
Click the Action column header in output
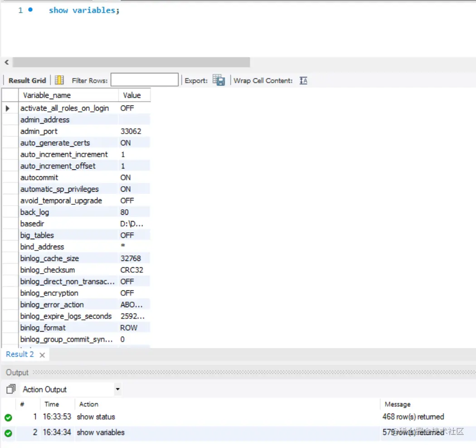click(x=89, y=404)
